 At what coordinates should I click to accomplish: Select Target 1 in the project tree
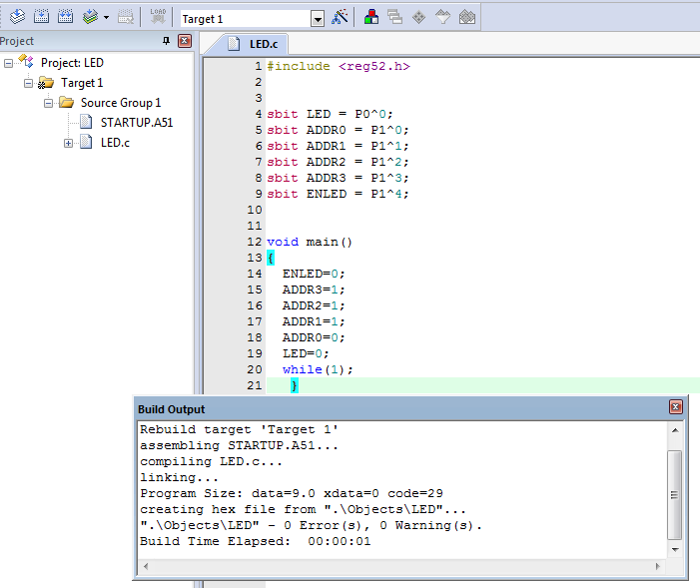click(x=82, y=83)
